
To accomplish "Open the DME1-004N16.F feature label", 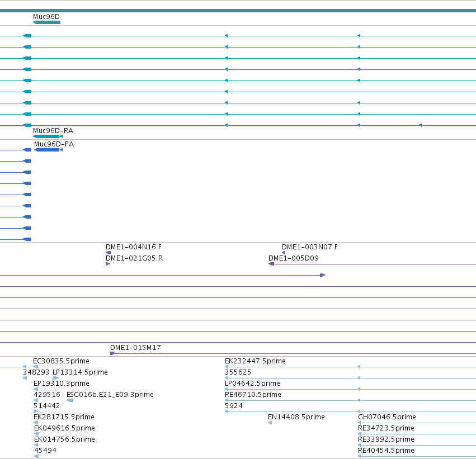I will tap(134, 247).
